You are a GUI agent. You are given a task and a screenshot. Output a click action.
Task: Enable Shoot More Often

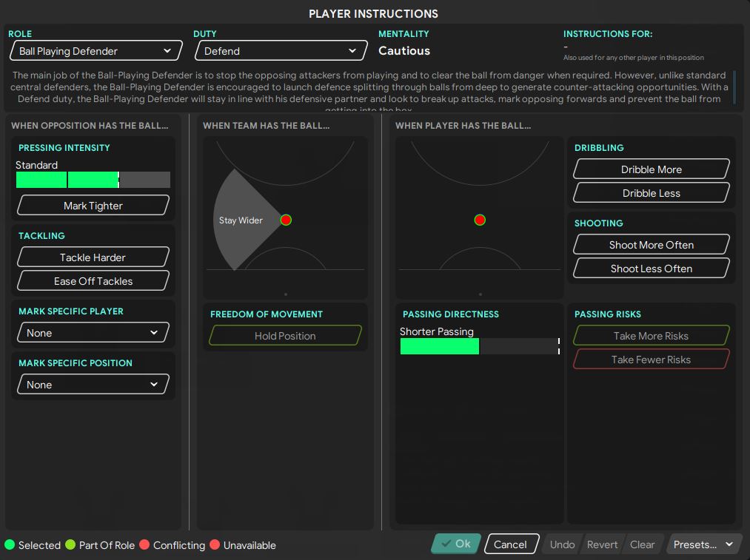[652, 245]
